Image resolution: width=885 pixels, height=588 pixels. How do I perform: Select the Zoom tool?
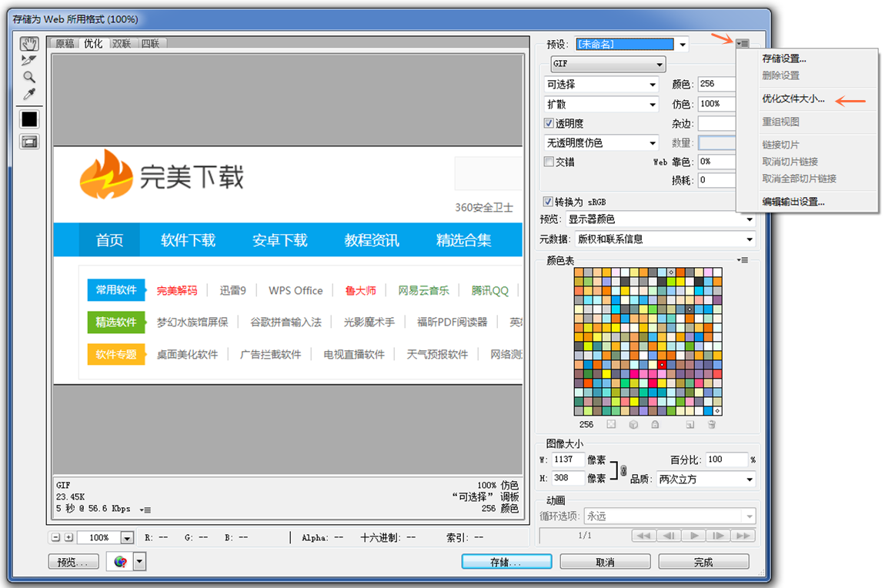click(28, 76)
